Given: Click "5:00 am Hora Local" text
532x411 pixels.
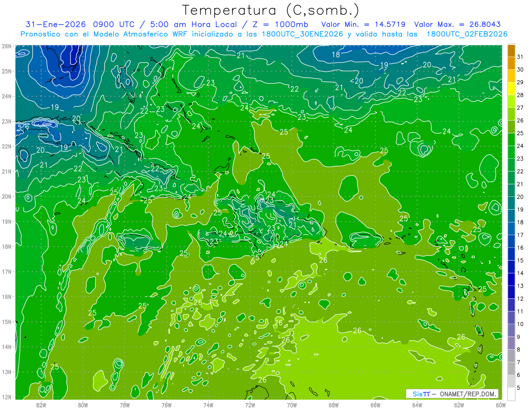Looking at the screenshot, I should (x=194, y=24).
